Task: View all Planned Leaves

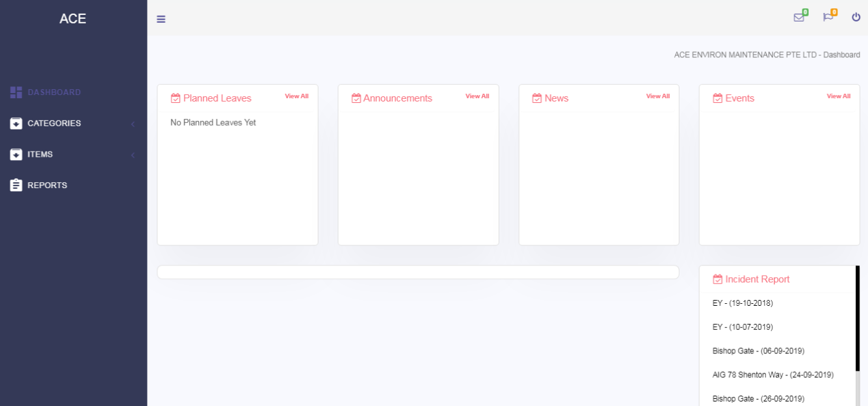Action: pos(296,96)
